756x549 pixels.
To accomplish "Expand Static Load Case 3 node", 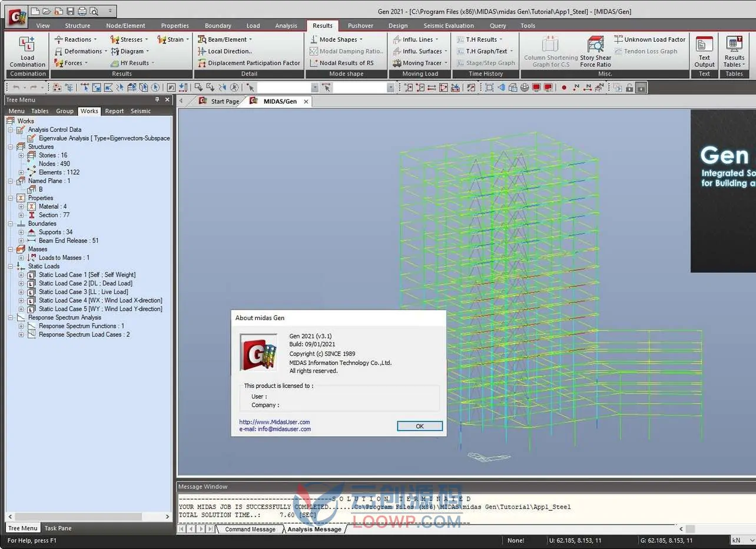I will click(21, 292).
